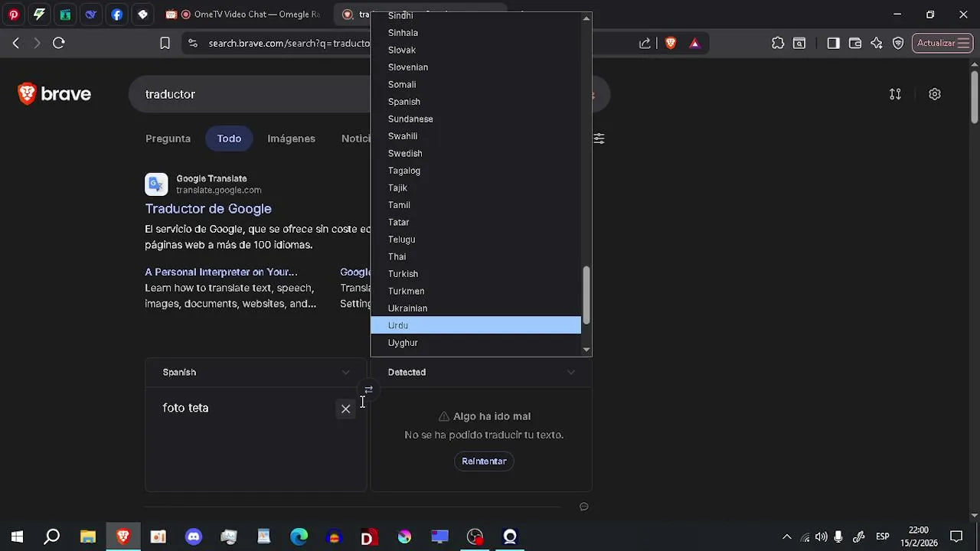Choose Tamil from language list

tap(475, 205)
